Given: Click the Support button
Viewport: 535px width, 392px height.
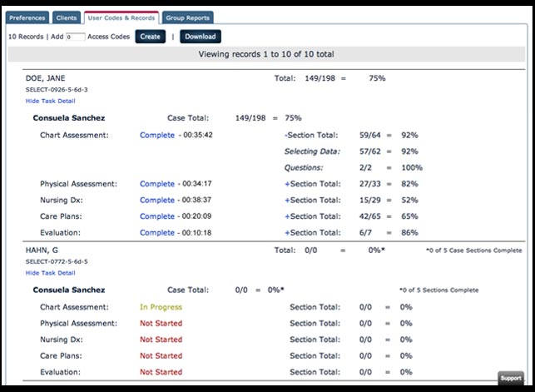Looking at the screenshot, I should pos(510,379).
